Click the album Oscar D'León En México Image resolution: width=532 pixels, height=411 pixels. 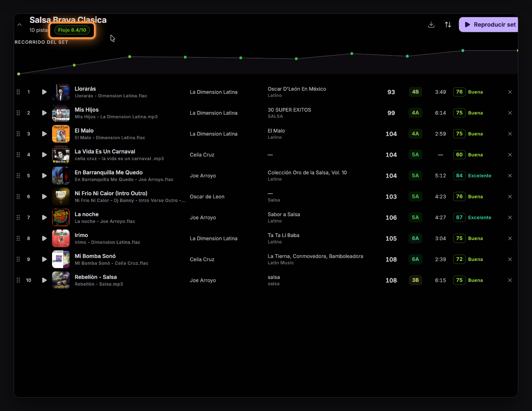(297, 89)
